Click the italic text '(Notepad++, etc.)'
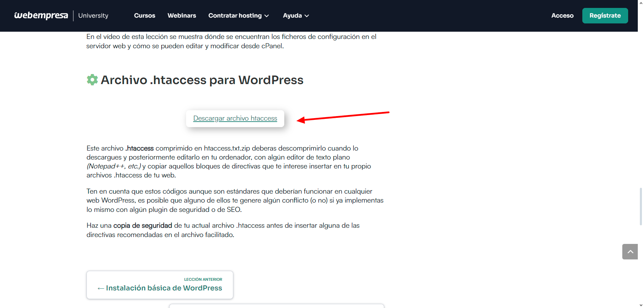 (114, 166)
